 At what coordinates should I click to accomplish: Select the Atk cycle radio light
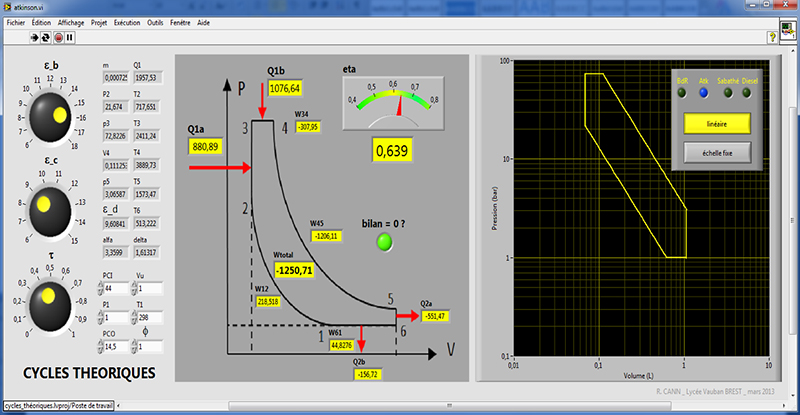click(703, 93)
